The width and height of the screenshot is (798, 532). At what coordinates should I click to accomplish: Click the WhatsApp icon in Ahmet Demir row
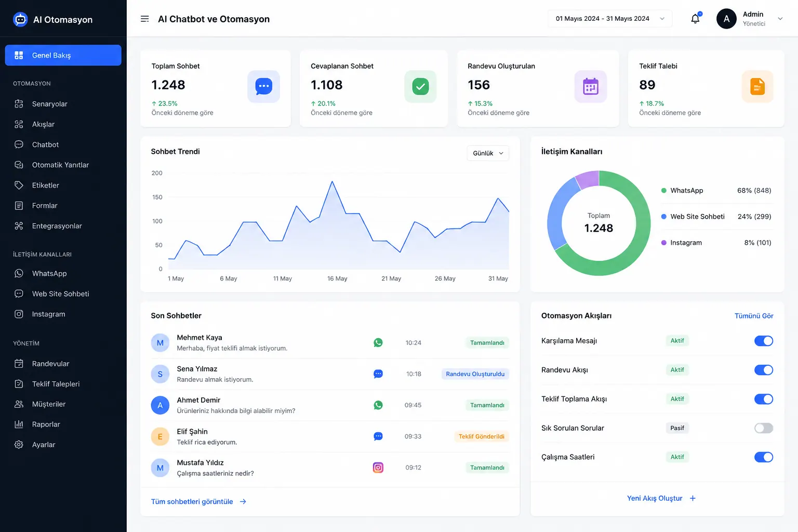[378, 405]
